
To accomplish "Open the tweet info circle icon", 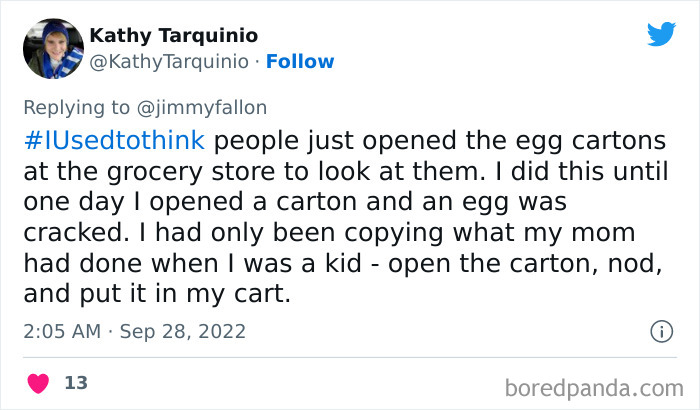I will [x=660, y=331].
